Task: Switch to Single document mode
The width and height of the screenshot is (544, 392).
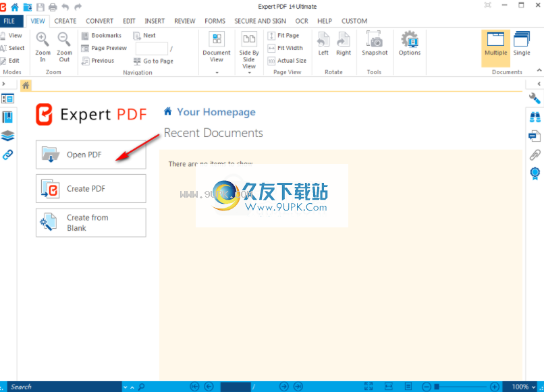Action: (x=522, y=44)
